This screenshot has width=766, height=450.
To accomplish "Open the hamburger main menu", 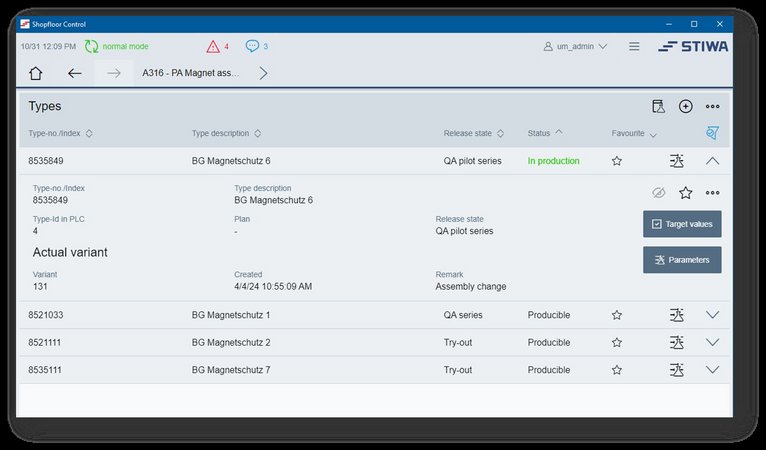I will click(x=634, y=46).
